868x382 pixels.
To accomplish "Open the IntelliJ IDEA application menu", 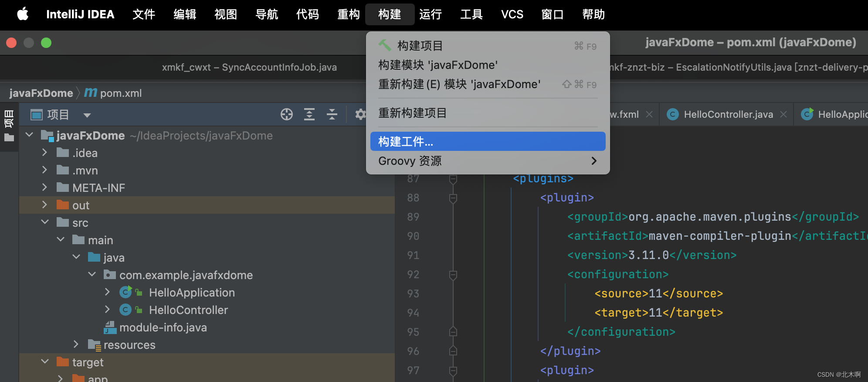I will pyautogui.click(x=80, y=14).
